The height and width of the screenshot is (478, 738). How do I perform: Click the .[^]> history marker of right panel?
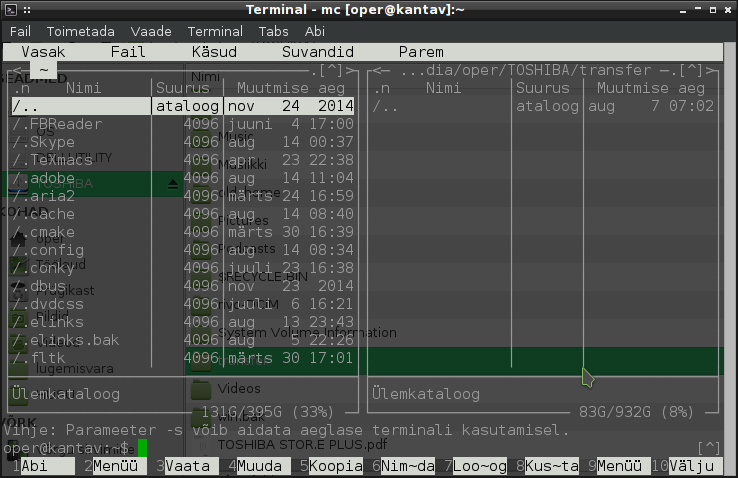(x=694, y=70)
